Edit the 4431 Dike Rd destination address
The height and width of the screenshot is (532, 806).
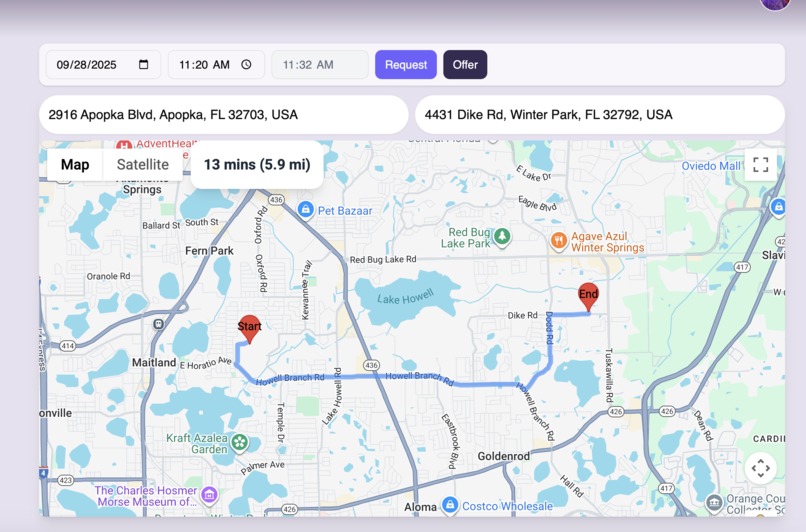[x=600, y=115]
